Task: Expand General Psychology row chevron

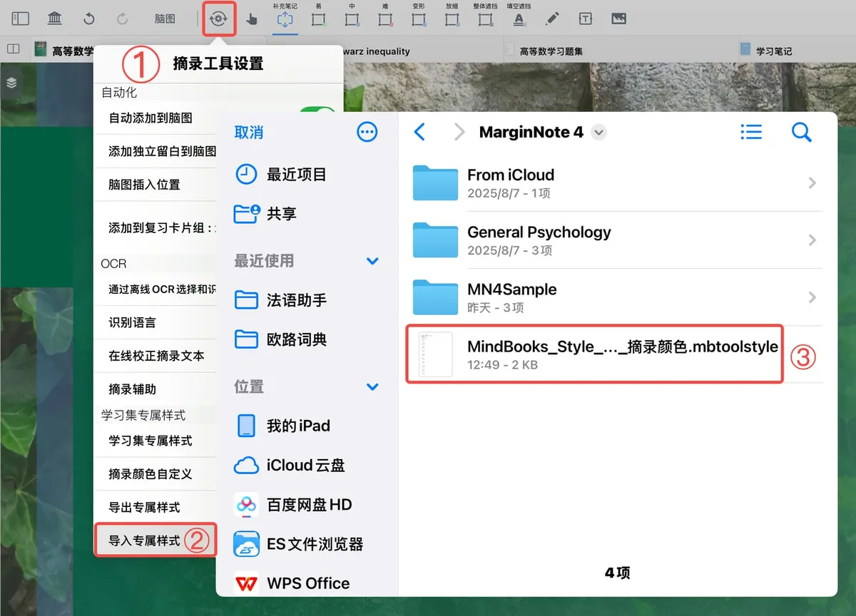Action: pos(812,240)
